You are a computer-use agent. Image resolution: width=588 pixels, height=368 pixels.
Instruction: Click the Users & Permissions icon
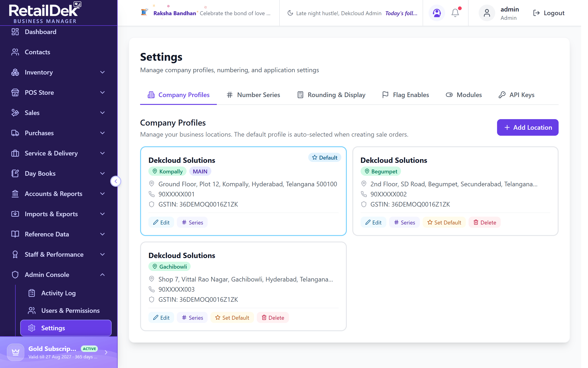32,310
